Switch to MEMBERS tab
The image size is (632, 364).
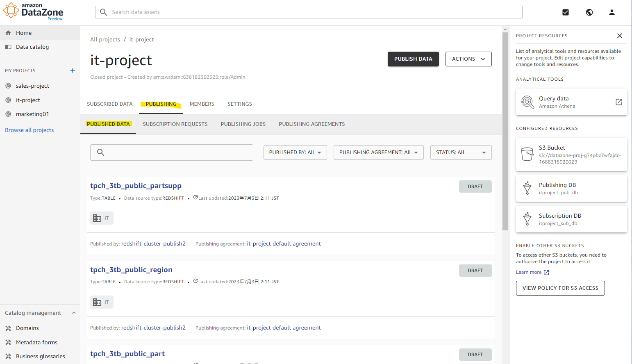tap(202, 104)
